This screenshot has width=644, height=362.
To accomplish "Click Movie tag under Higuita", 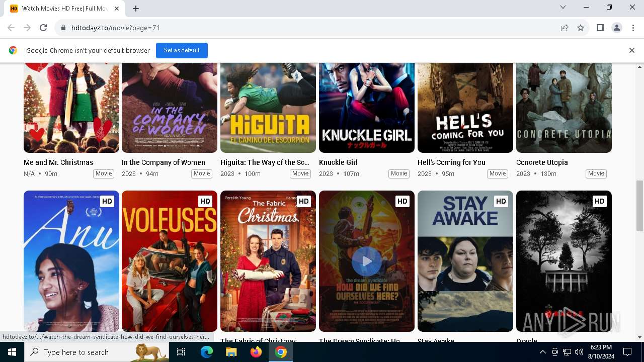I will tap(300, 173).
